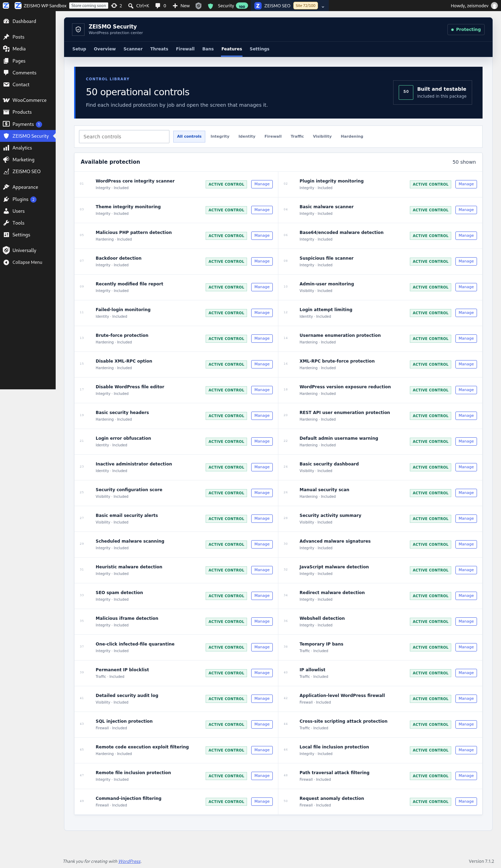Click Products archive icon
Image resolution: width=501 pixels, height=868 pixels.
(6, 112)
